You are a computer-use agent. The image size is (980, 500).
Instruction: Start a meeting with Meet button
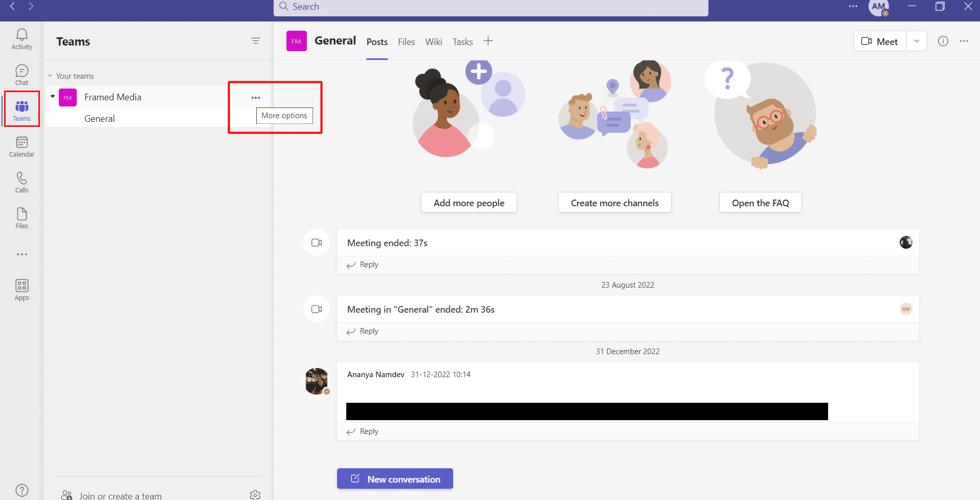(x=880, y=41)
